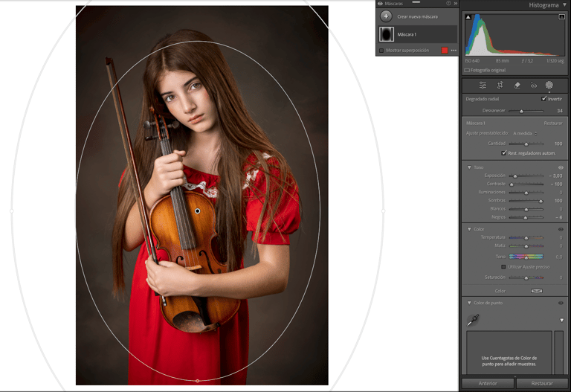Enable Utilizar Ajuste preciso checkbox
This screenshot has width=571, height=392.
503,267
